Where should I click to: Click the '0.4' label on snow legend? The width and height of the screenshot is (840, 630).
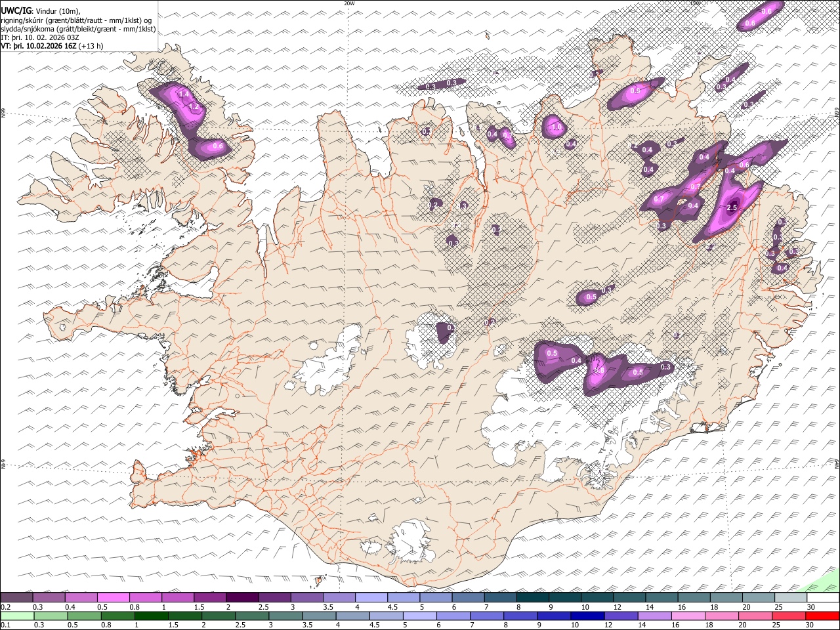point(71,606)
